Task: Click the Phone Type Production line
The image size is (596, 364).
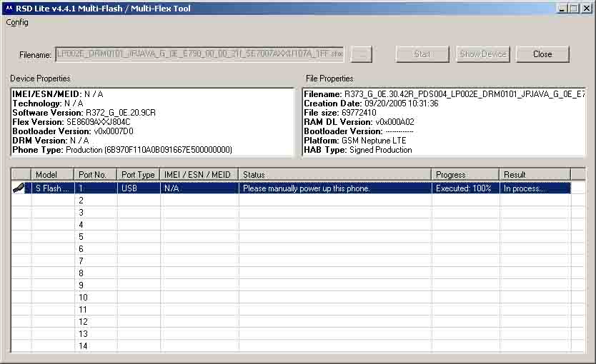Action: [122, 150]
